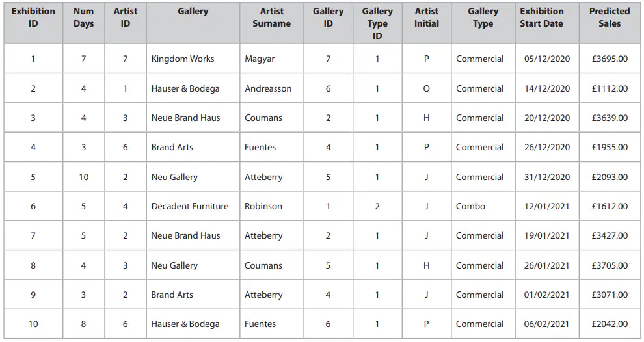
Task: Select the start date 12/01/2021 cell
Action: click(x=547, y=206)
